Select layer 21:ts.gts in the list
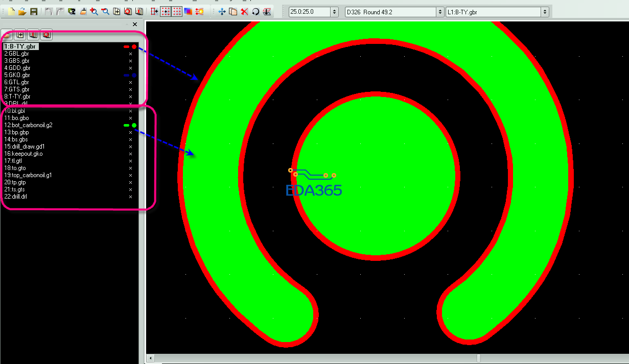 tap(14, 189)
